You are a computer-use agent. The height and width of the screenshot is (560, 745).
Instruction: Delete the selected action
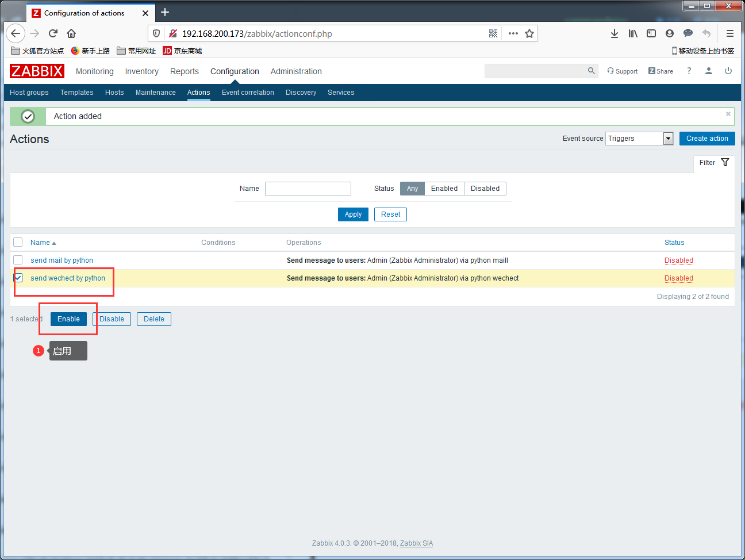pos(154,319)
